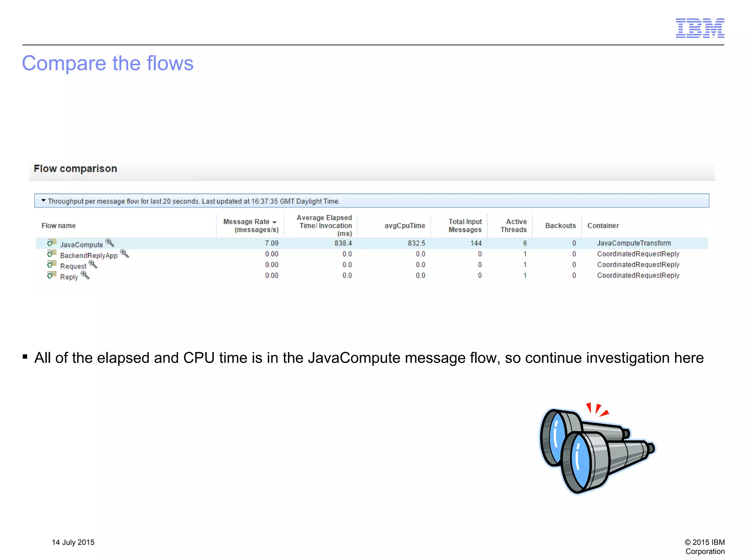Click the 0.00 message rate in BackendReplyApp row
Screen dimensions: 747x560
[x=272, y=254]
